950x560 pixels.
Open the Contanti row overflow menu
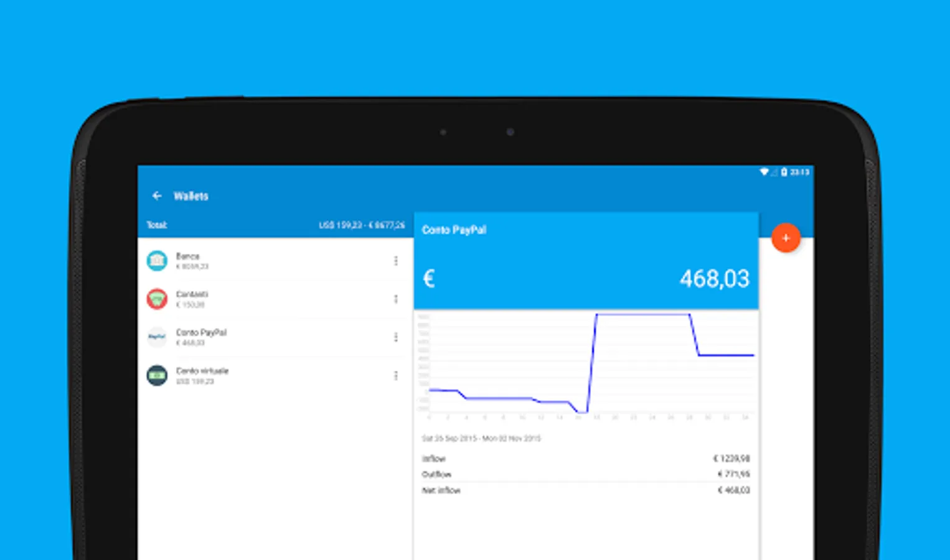click(x=396, y=299)
